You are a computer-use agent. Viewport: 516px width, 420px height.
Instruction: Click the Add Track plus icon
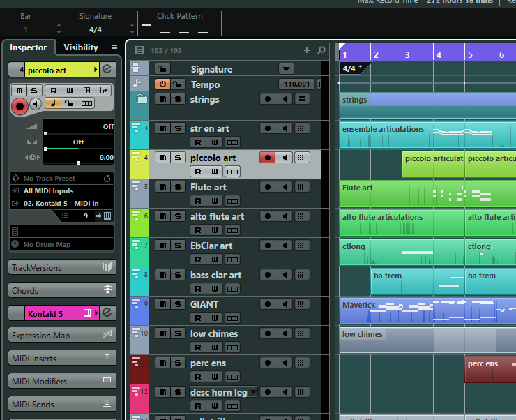coord(307,50)
